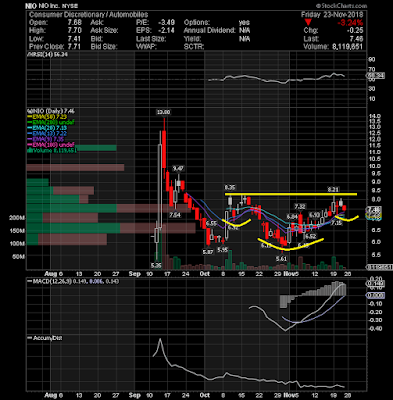The image size is (393, 400).
Task: Click the 13.80 peak price label
Action: tap(163, 112)
